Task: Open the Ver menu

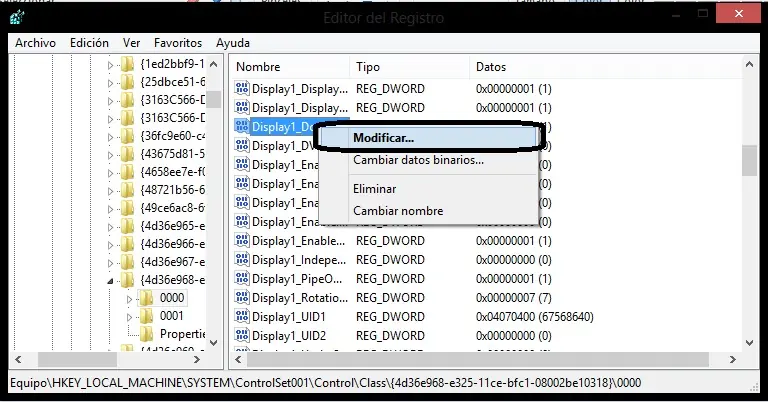Action: [131, 43]
